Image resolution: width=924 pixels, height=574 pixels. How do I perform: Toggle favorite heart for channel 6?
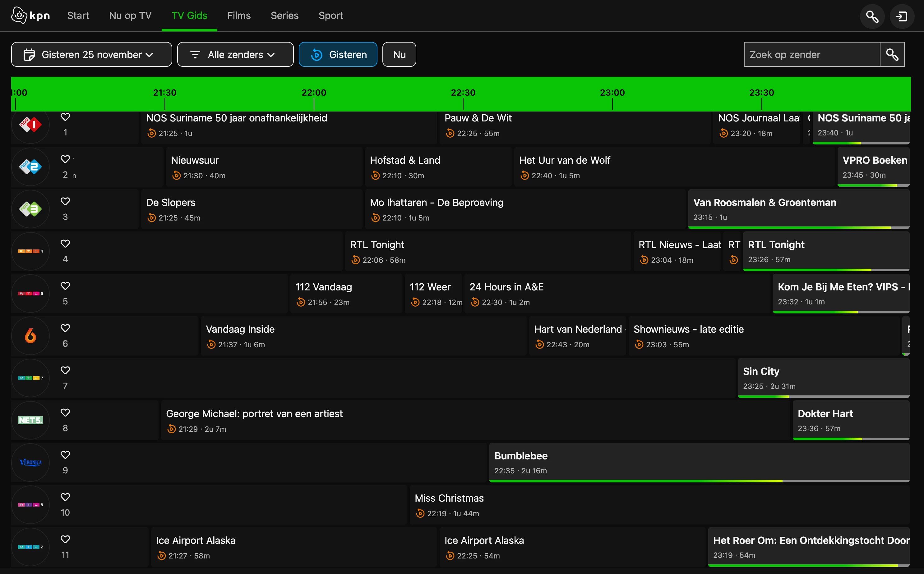tap(65, 328)
